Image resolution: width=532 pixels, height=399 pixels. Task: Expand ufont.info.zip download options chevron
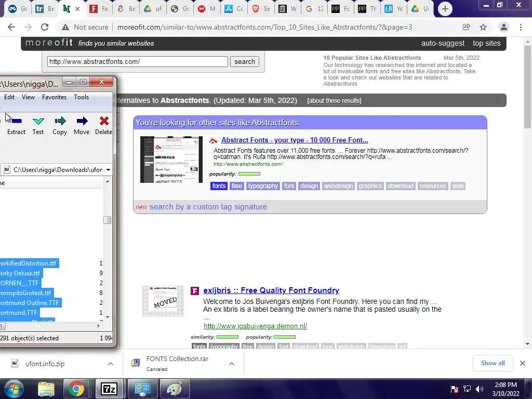click(x=111, y=364)
